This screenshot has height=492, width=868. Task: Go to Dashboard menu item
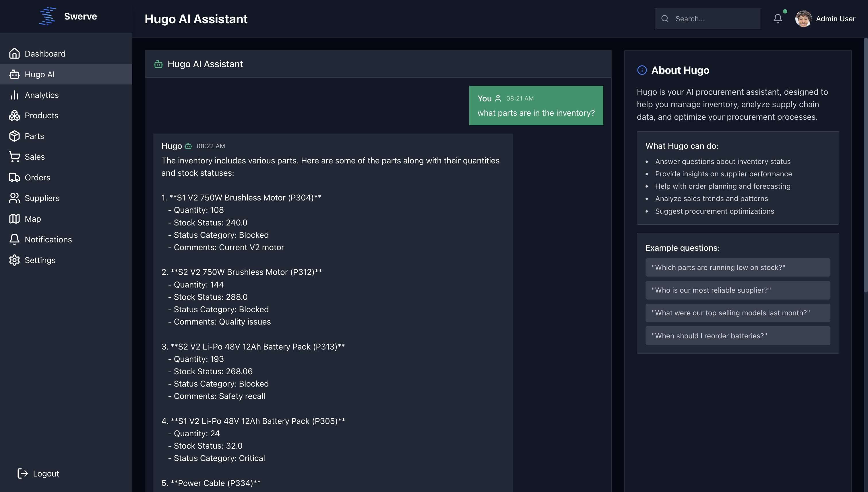[45, 54]
